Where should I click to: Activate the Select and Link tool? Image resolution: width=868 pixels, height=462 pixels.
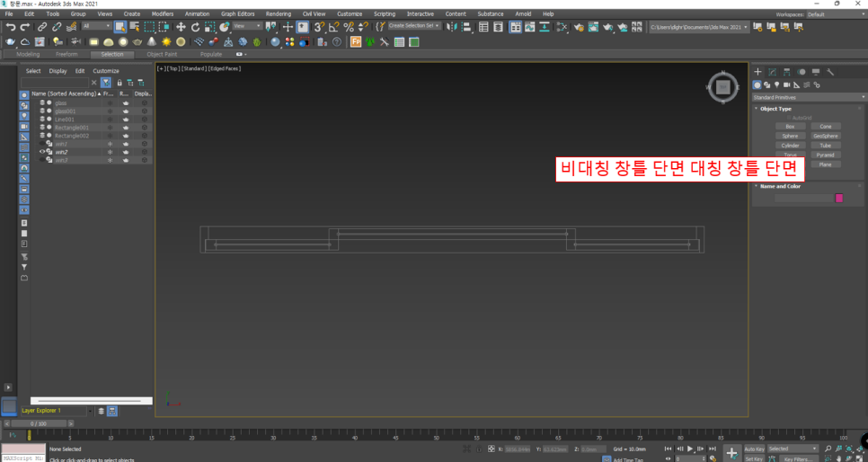point(42,27)
